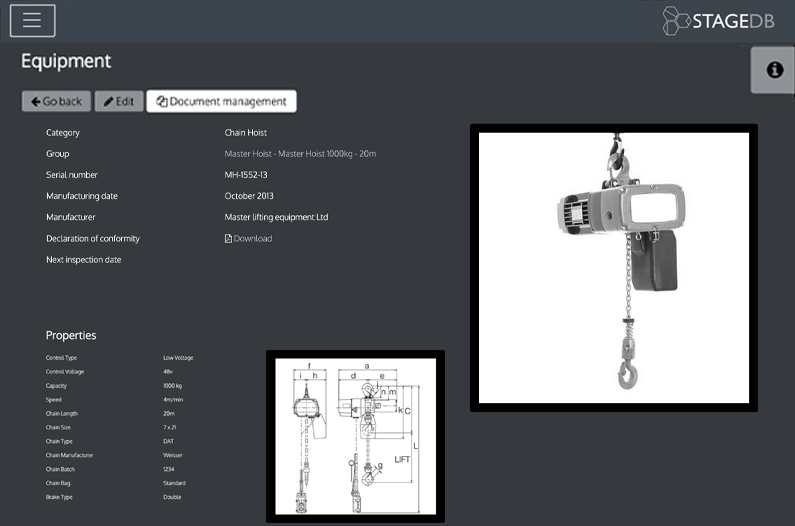The width and height of the screenshot is (795, 526).
Task: Click the October 2013 manufacturing date
Action: coord(249,196)
